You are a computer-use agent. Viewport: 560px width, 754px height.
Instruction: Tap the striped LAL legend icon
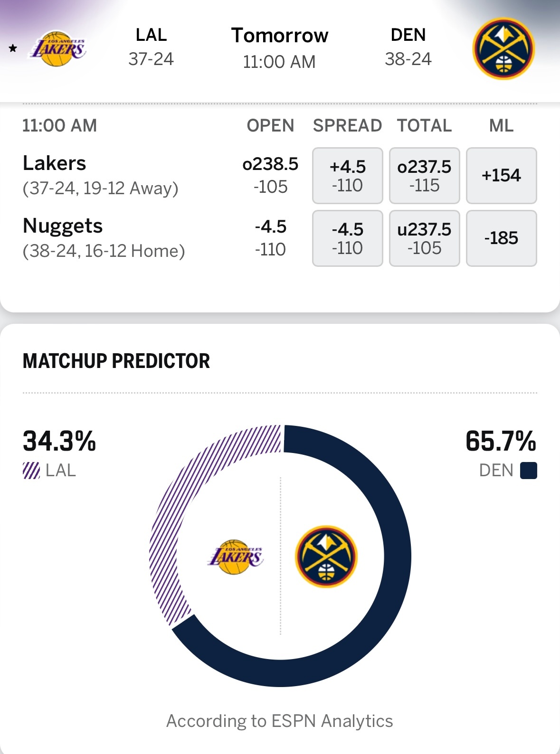click(x=31, y=471)
